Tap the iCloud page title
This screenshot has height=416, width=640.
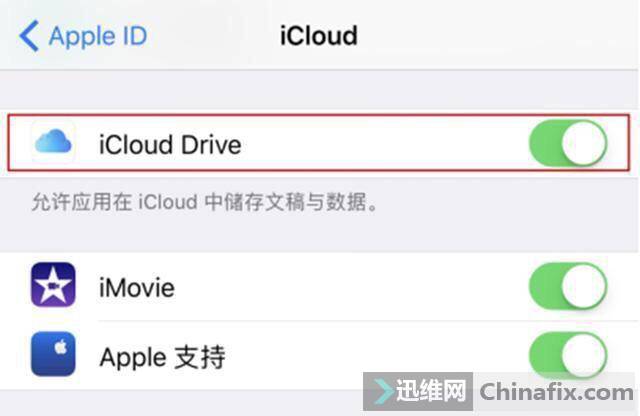point(319,36)
